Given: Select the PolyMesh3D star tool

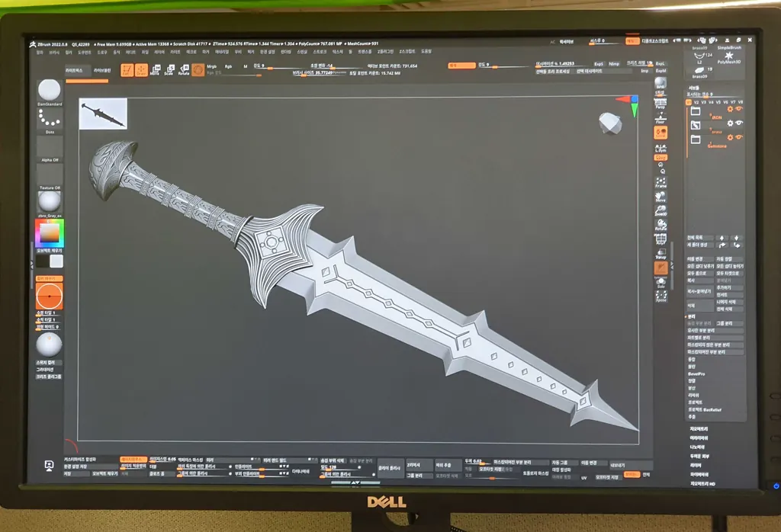Looking at the screenshot, I should [x=728, y=57].
